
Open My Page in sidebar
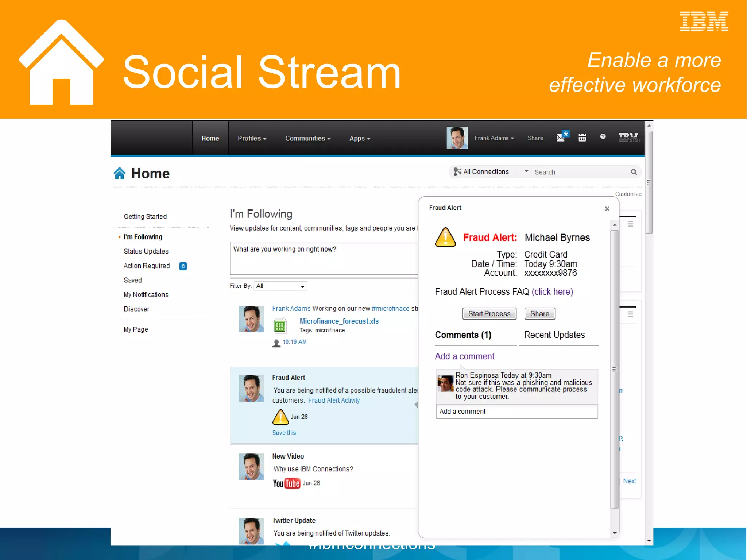click(136, 329)
